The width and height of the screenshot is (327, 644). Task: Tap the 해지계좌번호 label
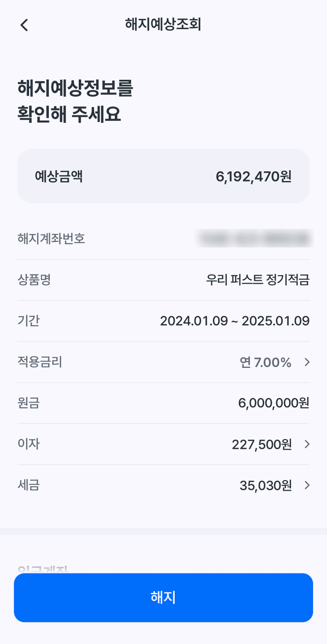pyautogui.click(x=51, y=239)
